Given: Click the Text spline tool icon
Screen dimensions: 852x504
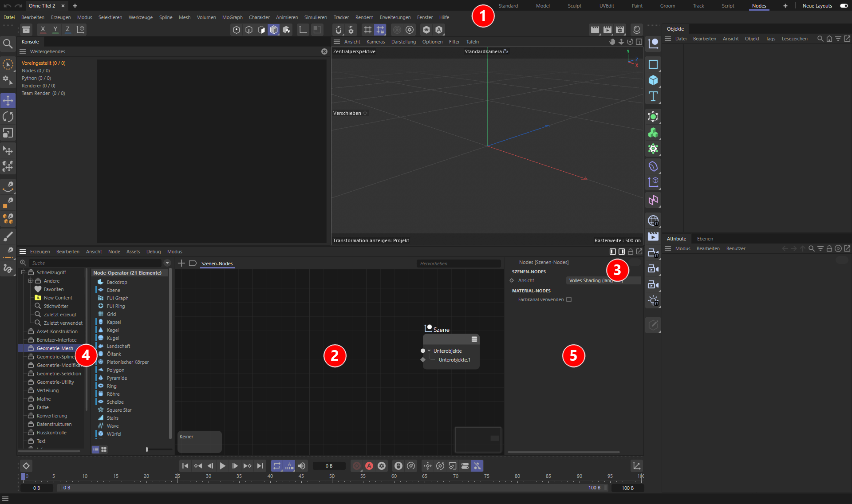Looking at the screenshot, I should [x=653, y=96].
